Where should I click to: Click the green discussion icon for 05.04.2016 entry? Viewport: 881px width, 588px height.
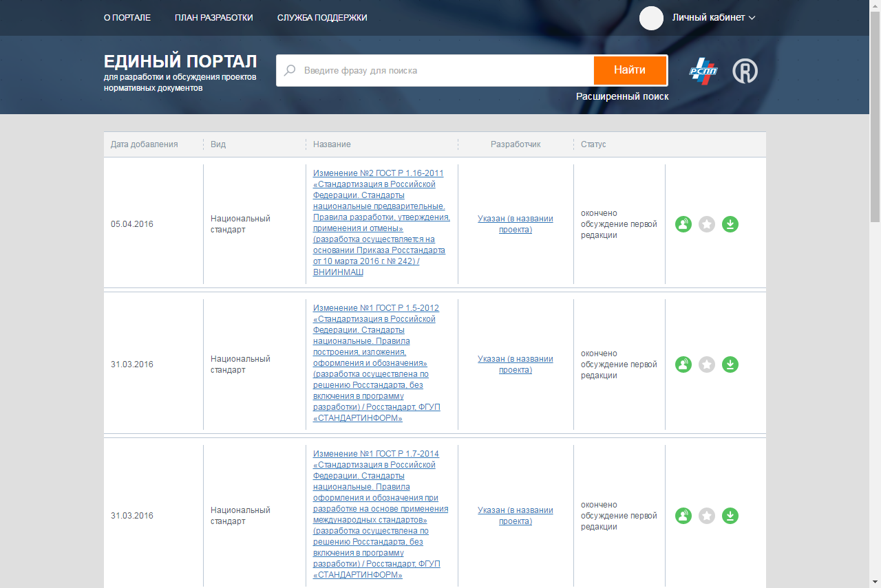click(x=683, y=224)
